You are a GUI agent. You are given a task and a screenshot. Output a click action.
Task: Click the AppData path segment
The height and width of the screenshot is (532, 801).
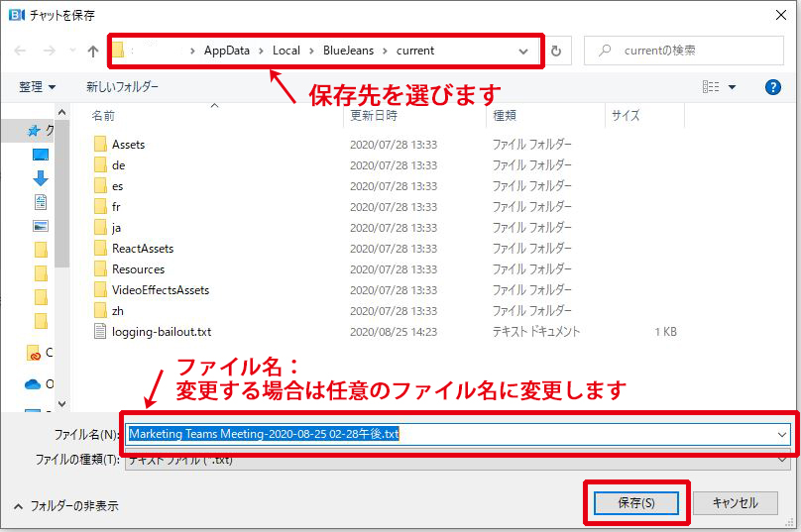[227, 51]
